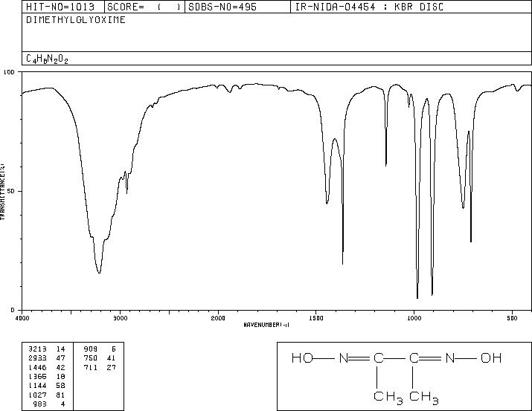532x411 pixels.
Task: Click the SCORE field in header
Action: (x=144, y=7)
